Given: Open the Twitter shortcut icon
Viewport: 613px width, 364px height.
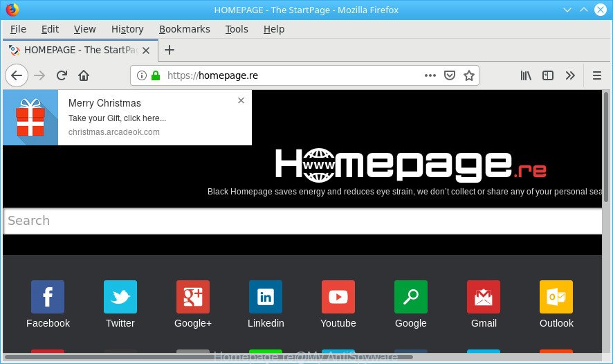Looking at the screenshot, I should coord(120,297).
